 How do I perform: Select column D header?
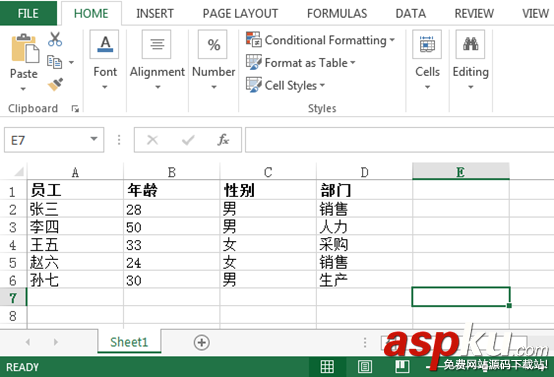tap(364, 172)
